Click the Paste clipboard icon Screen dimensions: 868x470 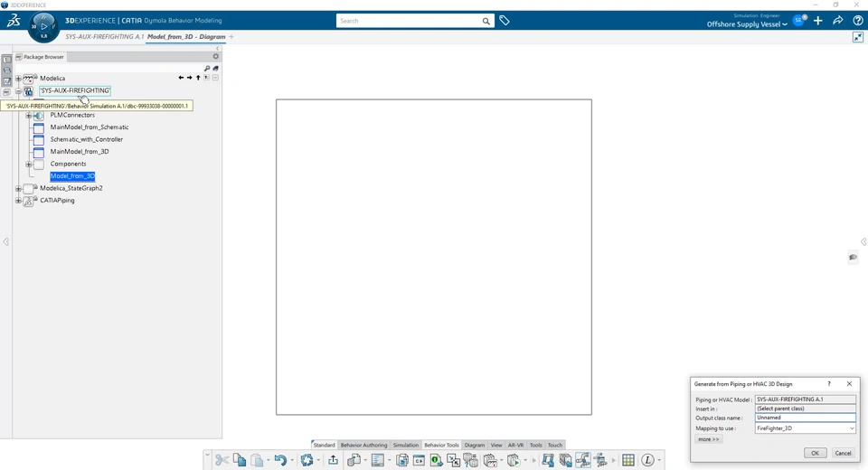(257, 460)
